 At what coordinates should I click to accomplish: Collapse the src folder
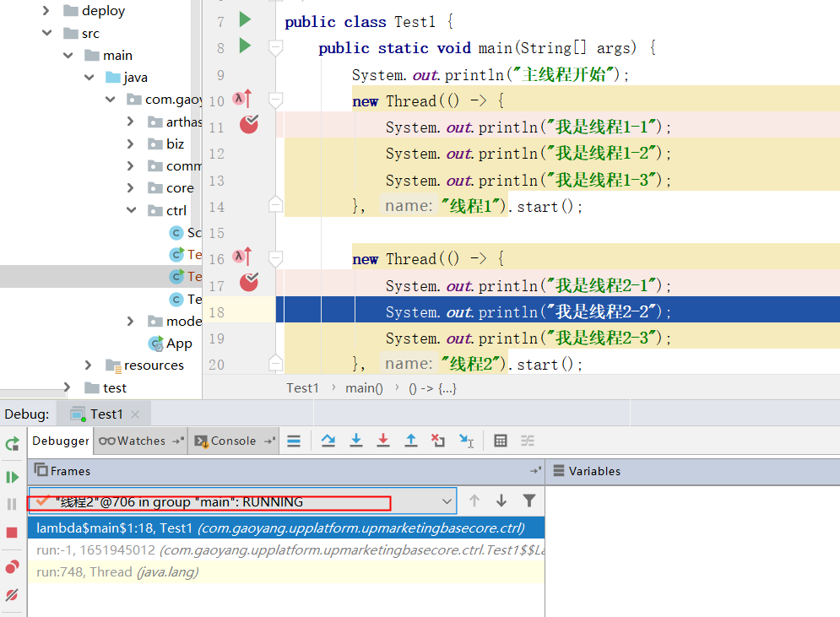[x=46, y=33]
